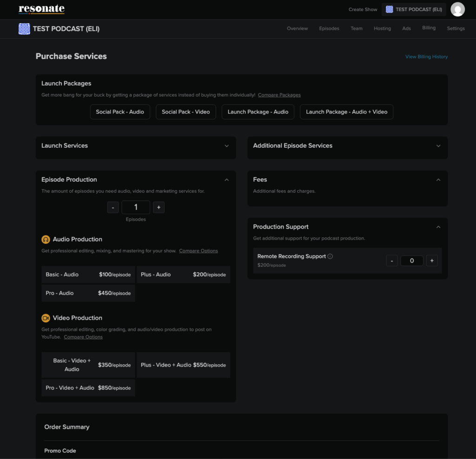Click the Audio Production headphones icon
The width and height of the screenshot is (476, 459).
tap(46, 239)
